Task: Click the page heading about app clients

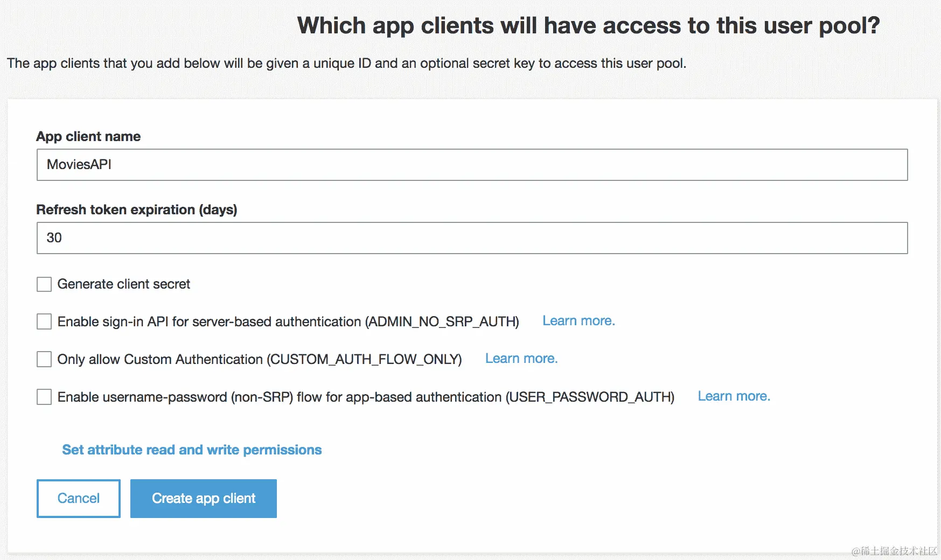Action: (x=588, y=26)
